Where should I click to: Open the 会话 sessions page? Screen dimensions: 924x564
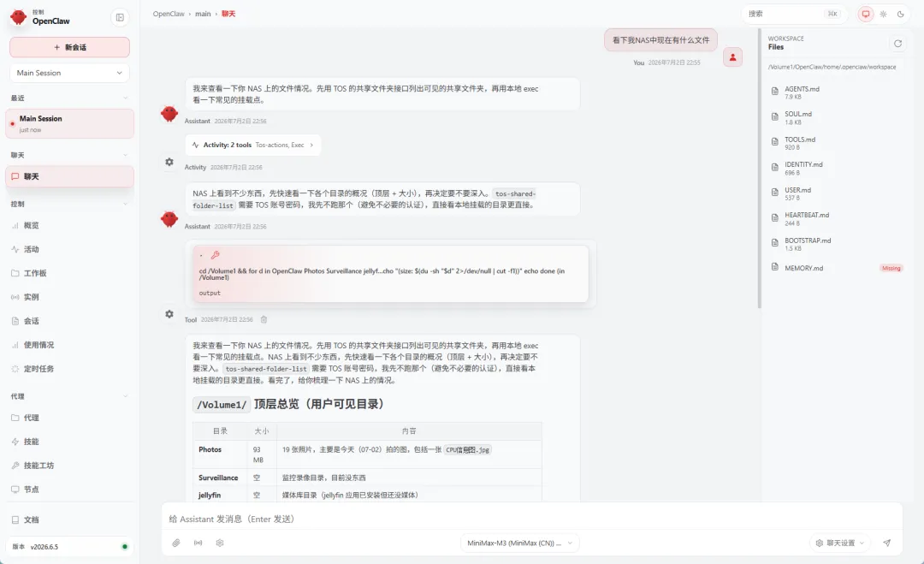(x=69, y=321)
